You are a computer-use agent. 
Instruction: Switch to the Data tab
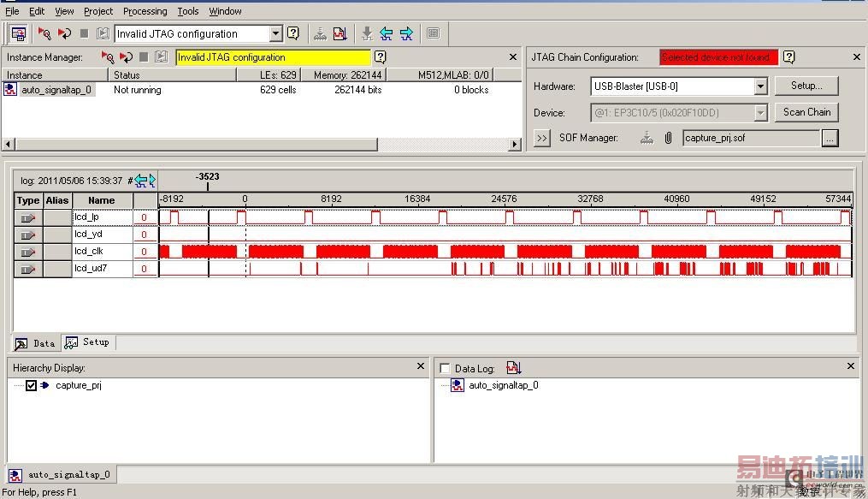[35, 343]
